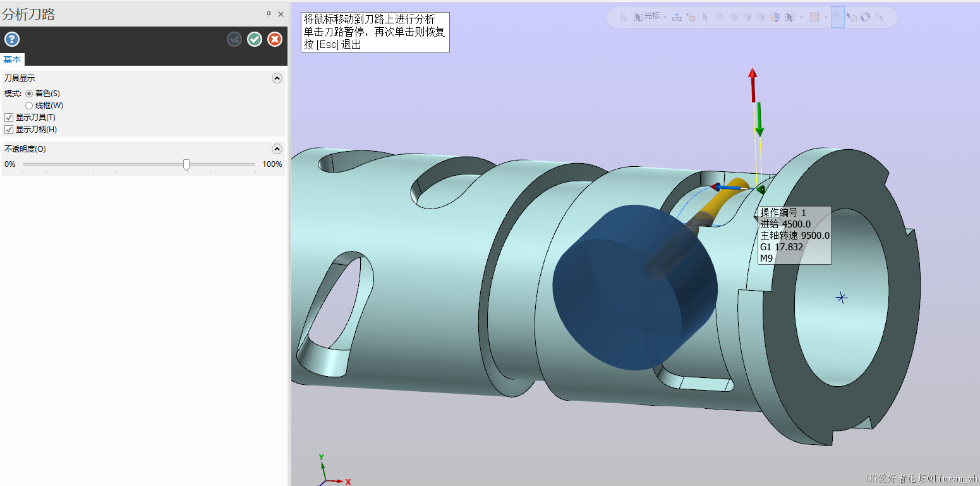Click the green gnomon arrow handle
The width and height of the screenshot is (980, 486).
point(759,119)
